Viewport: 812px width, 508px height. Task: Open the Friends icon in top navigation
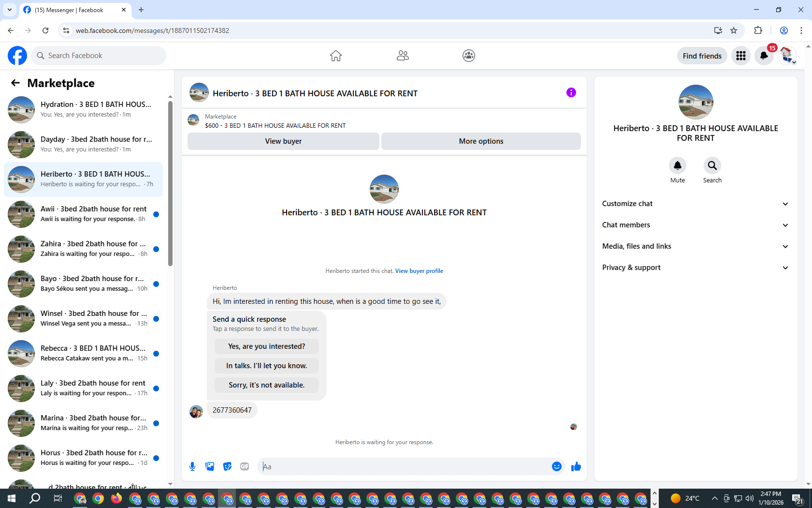click(x=403, y=56)
